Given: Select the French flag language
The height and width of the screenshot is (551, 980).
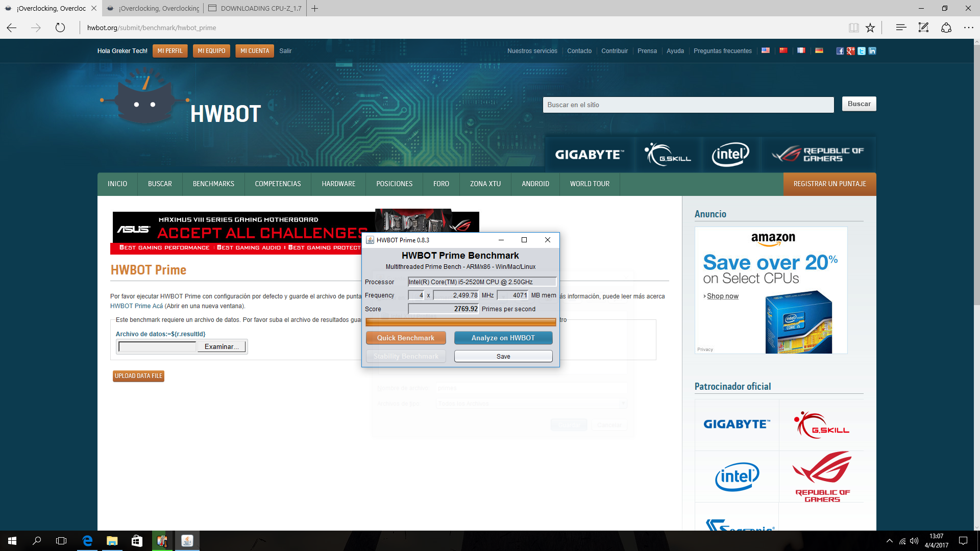Looking at the screenshot, I should coord(801,51).
